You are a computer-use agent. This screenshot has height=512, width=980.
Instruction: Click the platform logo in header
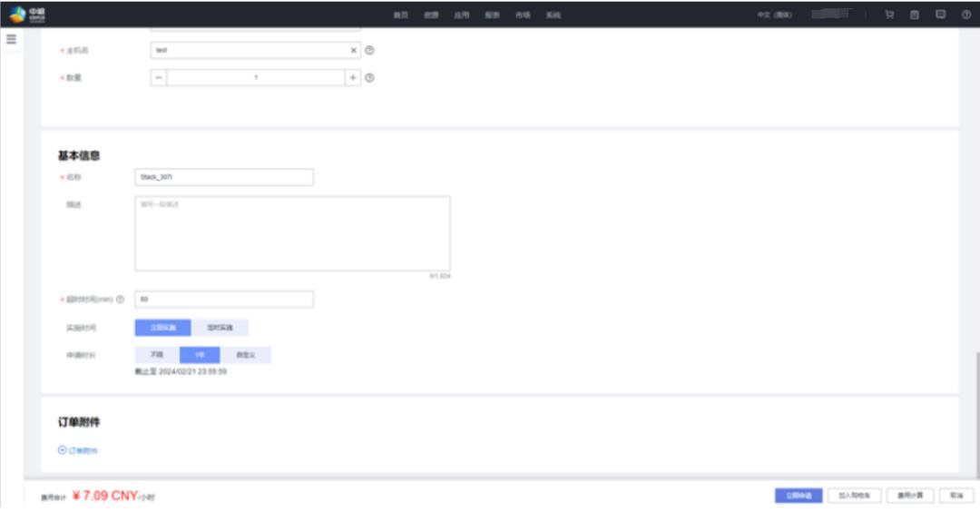[x=27, y=15]
